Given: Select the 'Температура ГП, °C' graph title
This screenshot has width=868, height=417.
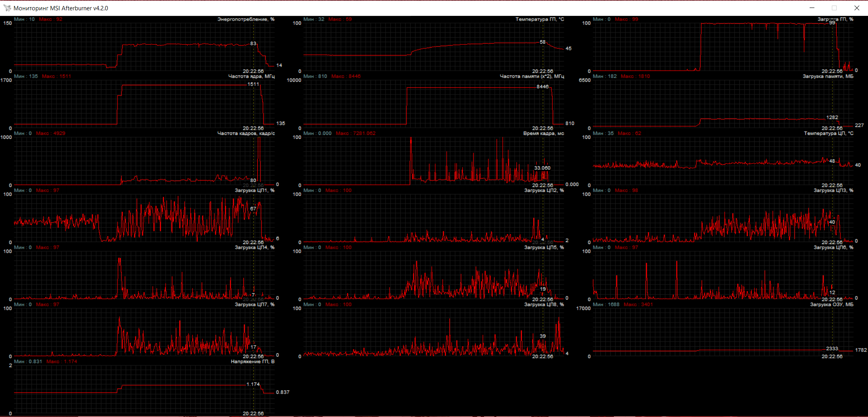Looking at the screenshot, I should (x=540, y=19).
